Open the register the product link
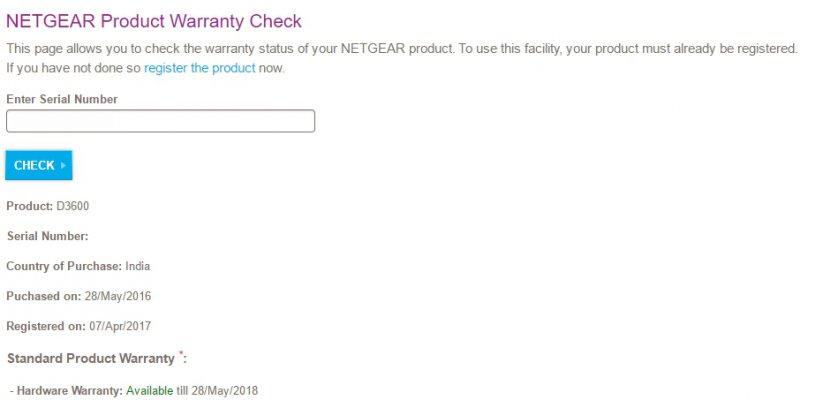Image resolution: width=823 pixels, height=400 pixels. point(199,68)
